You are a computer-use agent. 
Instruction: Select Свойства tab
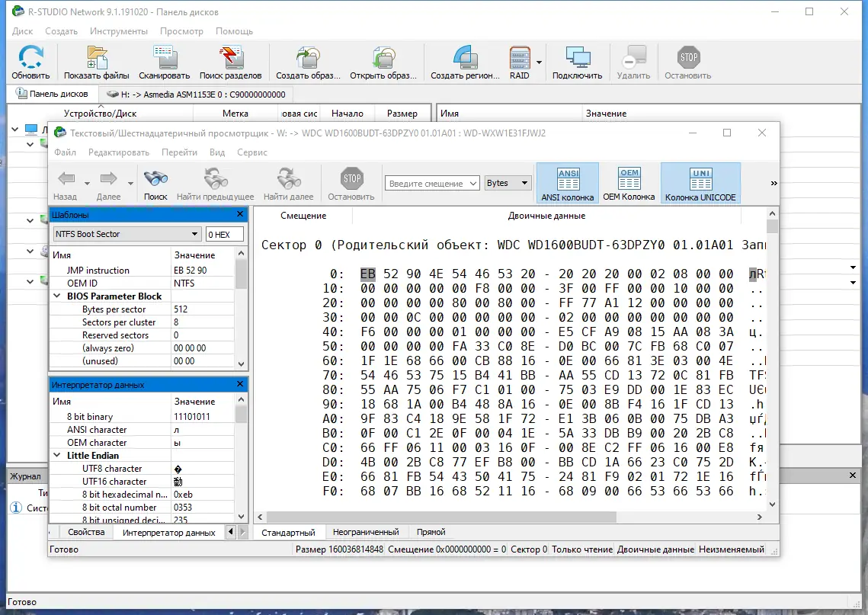coord(86,532)
